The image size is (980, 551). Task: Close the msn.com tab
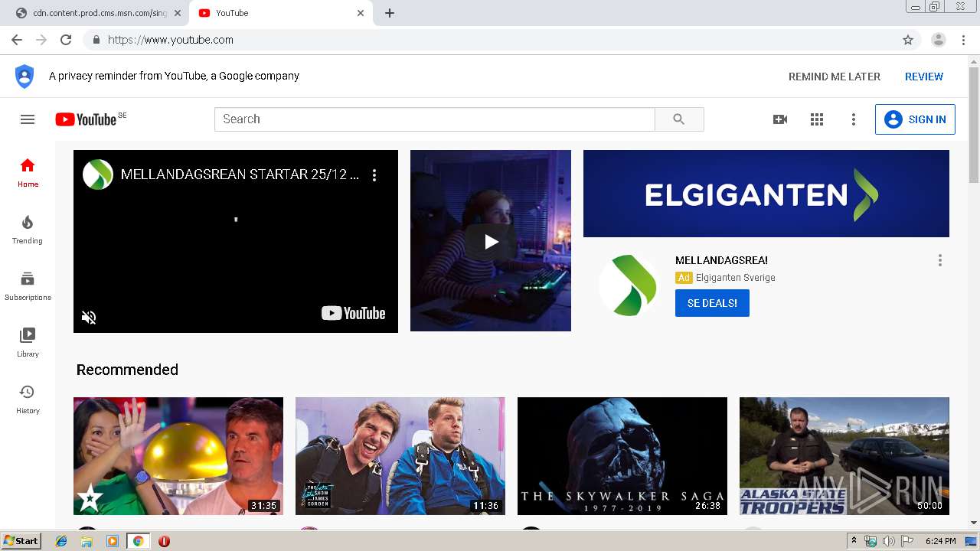pyautogui.click(x=178, y=13)
